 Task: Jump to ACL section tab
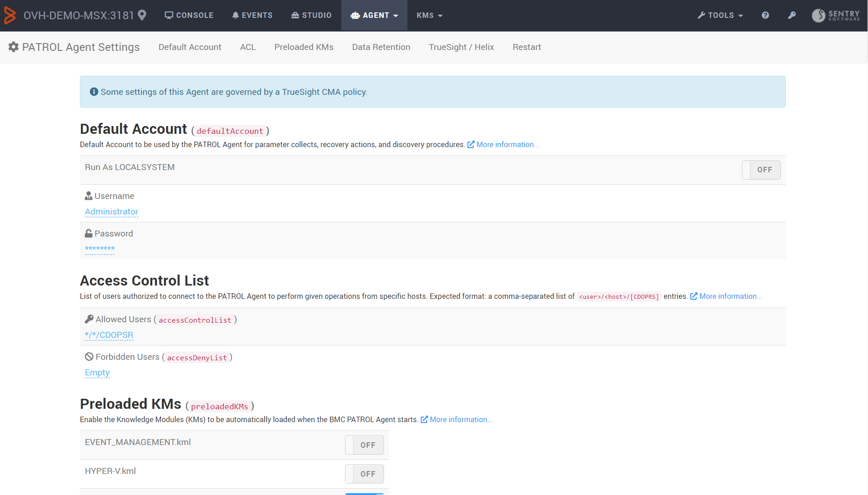(x=248, y=47)
